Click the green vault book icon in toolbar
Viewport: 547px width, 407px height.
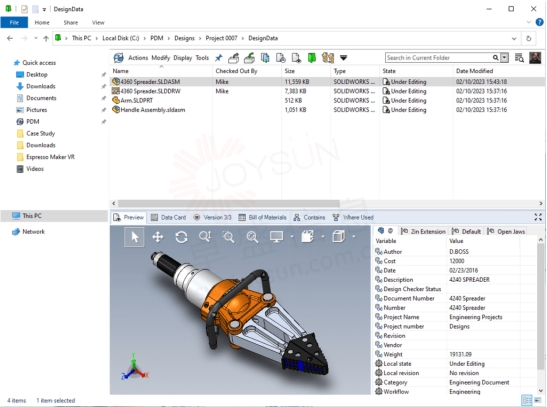click(312, 58)
